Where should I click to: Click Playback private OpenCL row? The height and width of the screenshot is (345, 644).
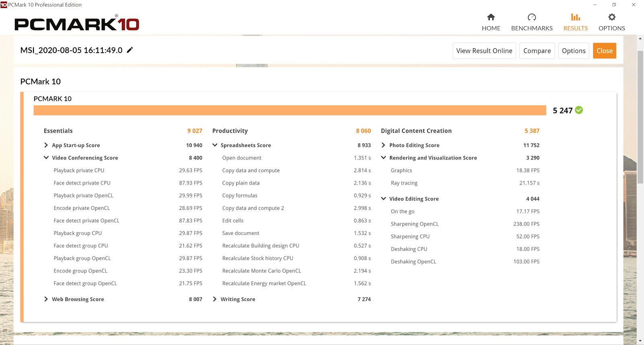(x=128, y=195)
